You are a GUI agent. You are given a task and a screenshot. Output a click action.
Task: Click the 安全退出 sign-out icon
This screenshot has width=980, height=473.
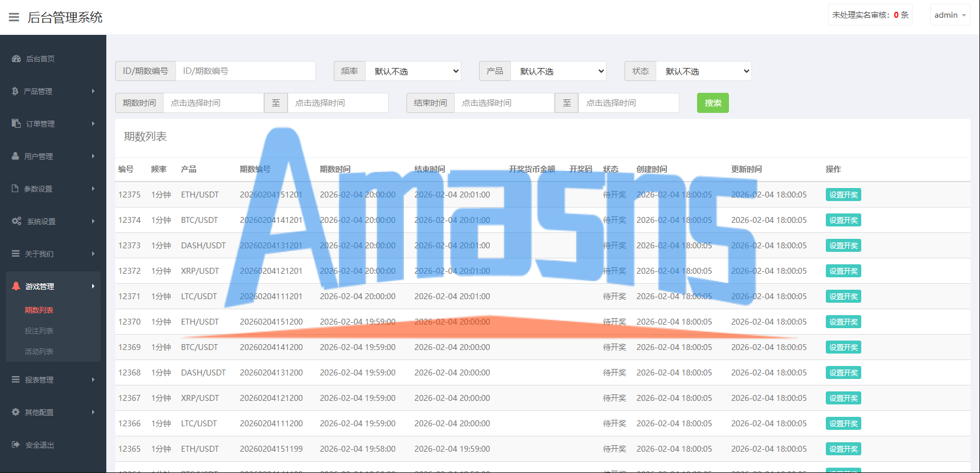[x=16, y=445]
